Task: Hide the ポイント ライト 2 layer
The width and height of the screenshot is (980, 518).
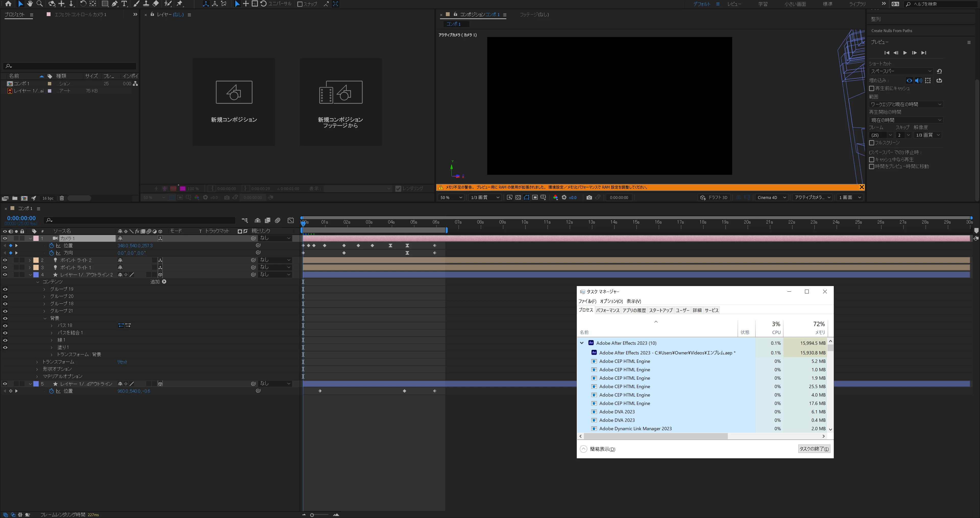Action: 5,260
